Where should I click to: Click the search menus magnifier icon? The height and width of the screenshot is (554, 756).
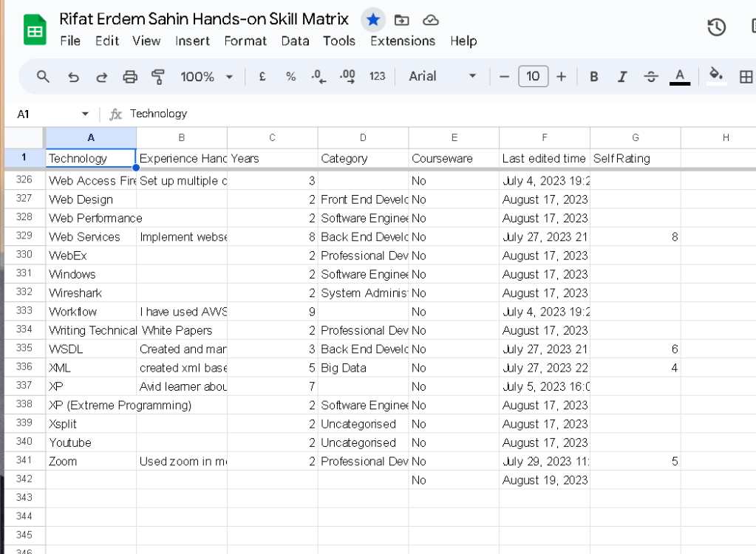point(43,77)
